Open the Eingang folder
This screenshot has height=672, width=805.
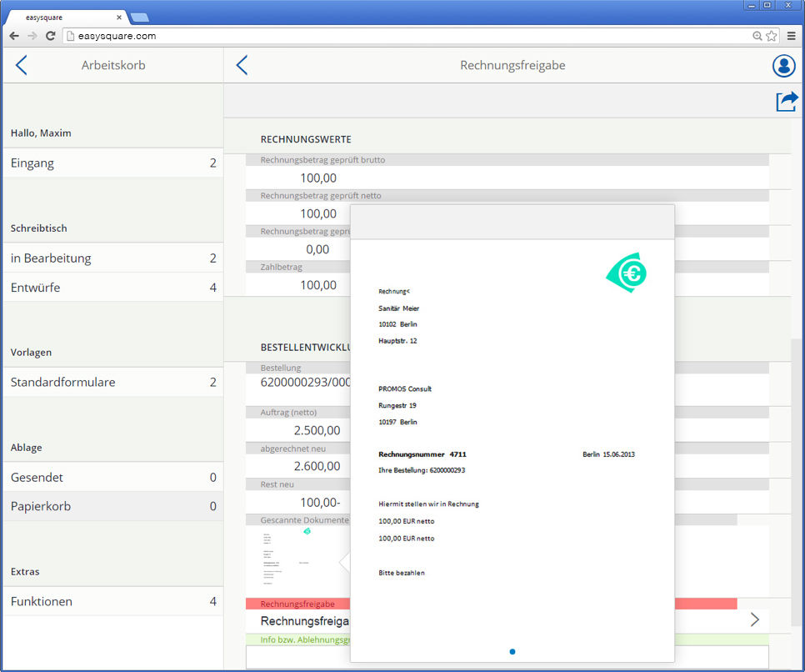[112, 163]
